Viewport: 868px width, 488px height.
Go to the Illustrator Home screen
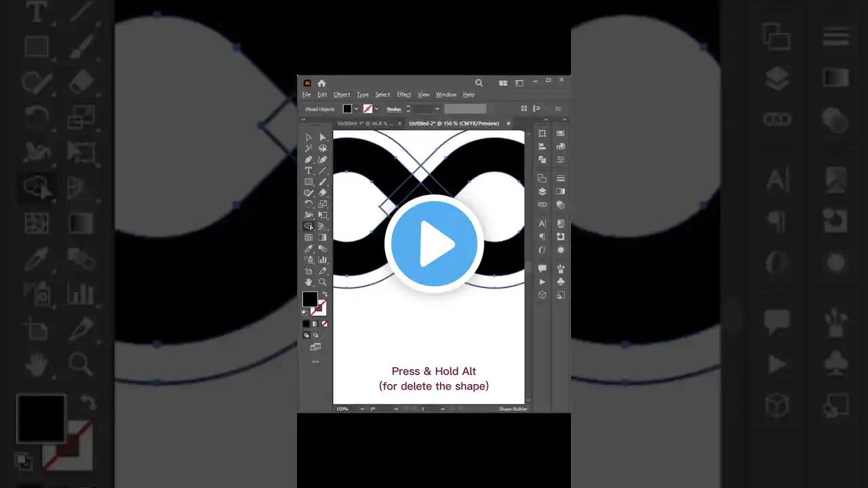[x=321, y=83]
